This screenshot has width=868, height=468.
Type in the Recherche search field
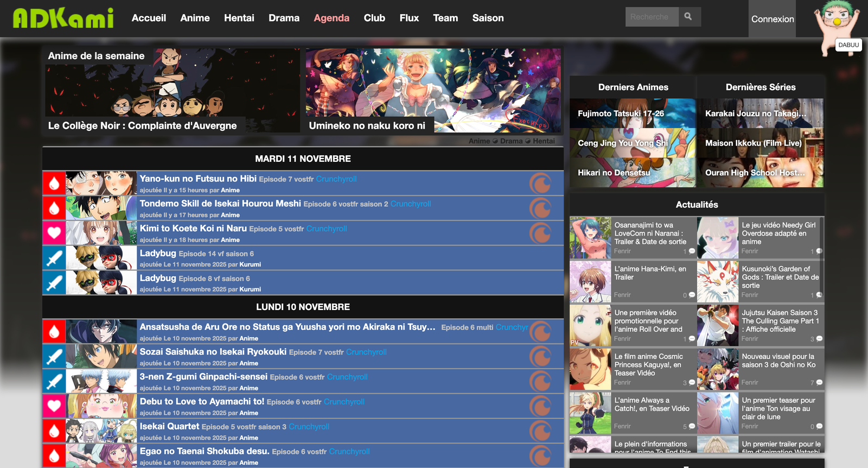[652, 17]
